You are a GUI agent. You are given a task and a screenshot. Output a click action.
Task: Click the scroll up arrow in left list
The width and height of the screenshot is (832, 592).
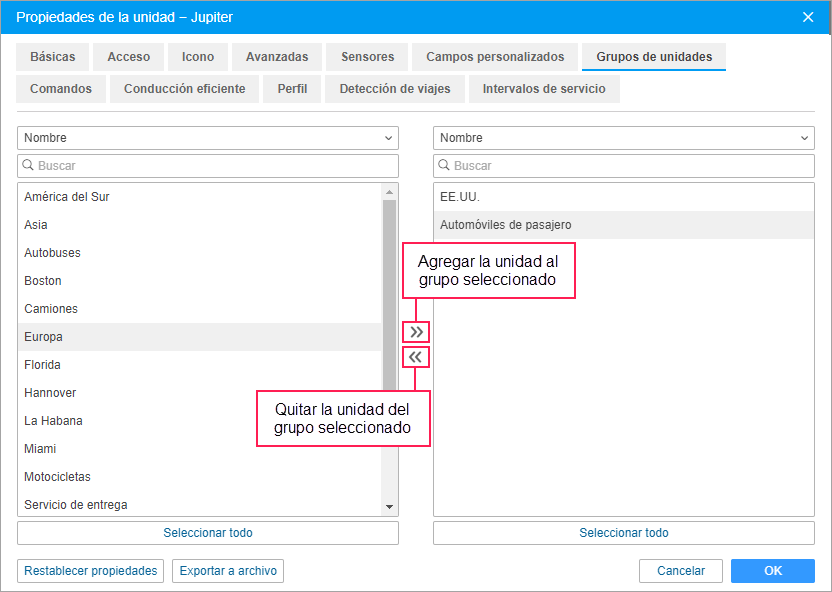[x=389, y=192]
